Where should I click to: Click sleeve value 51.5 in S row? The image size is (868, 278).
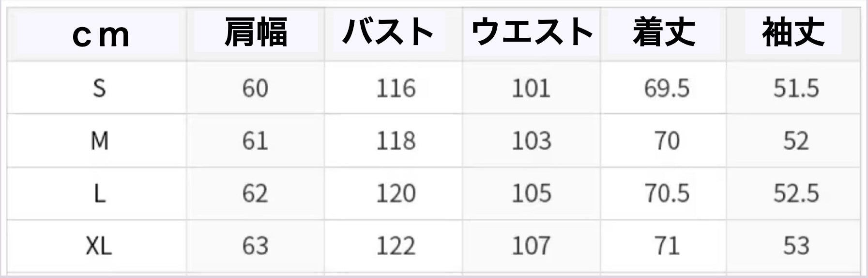click(x=796, y=88)
